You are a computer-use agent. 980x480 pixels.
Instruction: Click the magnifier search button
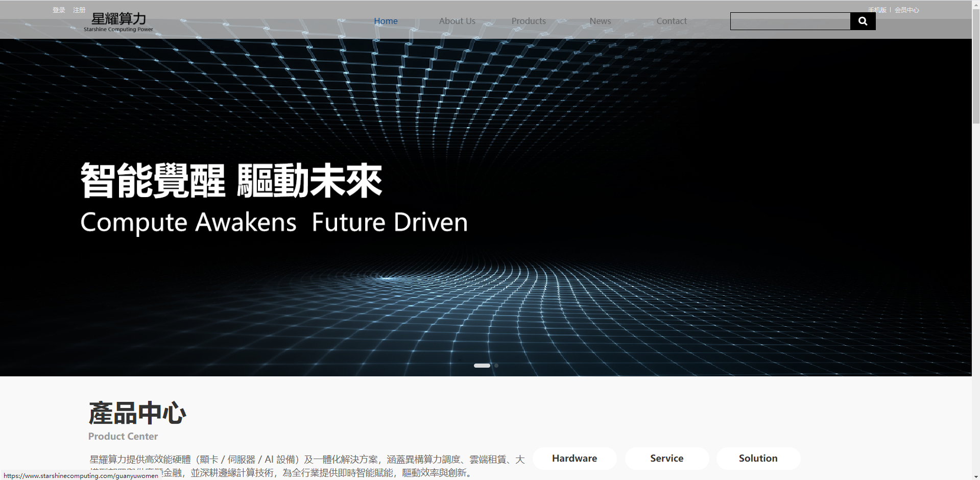tap(863, 21)
